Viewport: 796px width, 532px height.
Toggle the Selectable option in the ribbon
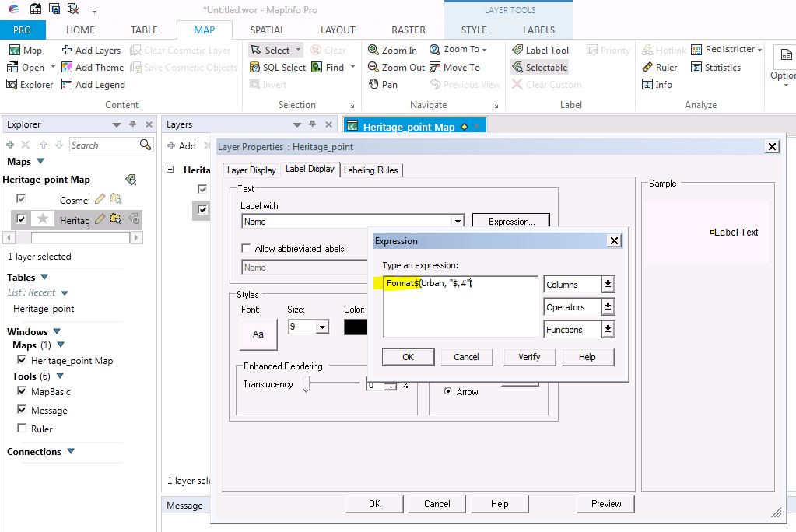[x=540, y=67]
